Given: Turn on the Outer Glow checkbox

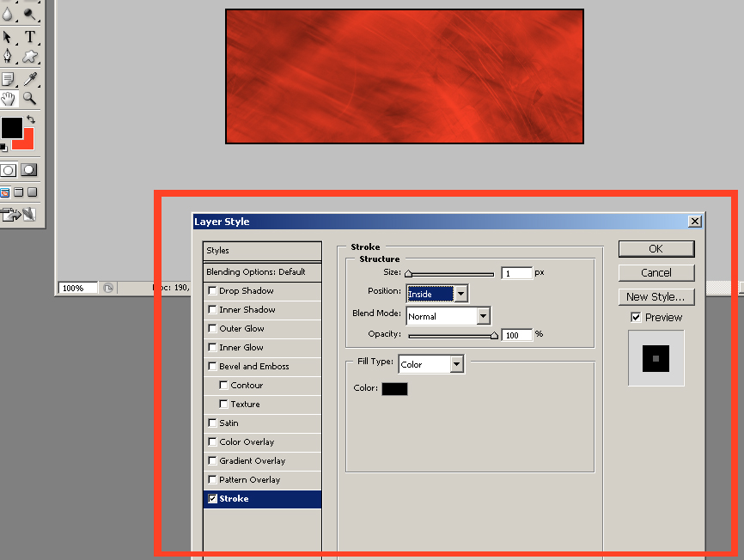Looking at the screenshot, I should coord(212,329).
